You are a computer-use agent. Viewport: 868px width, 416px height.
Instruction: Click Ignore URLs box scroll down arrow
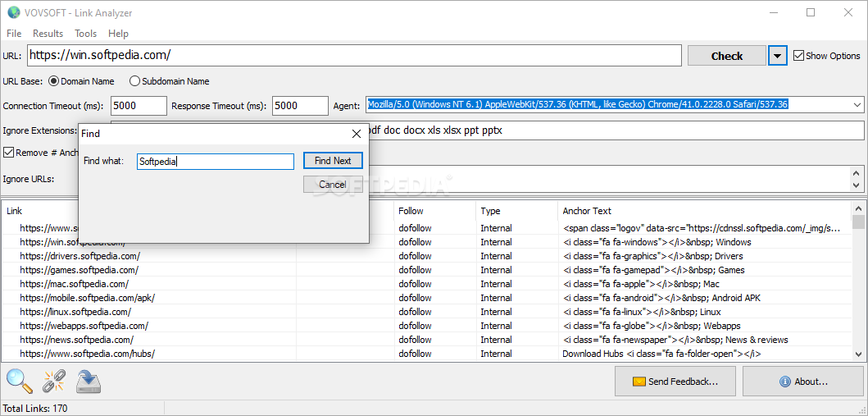point(857,185)
